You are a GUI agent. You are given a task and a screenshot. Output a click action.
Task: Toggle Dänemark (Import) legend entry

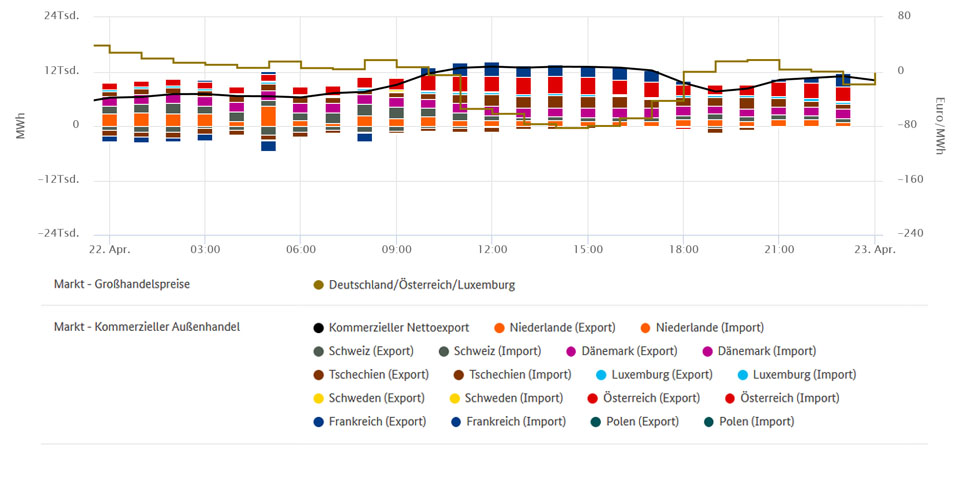(760, 351)
